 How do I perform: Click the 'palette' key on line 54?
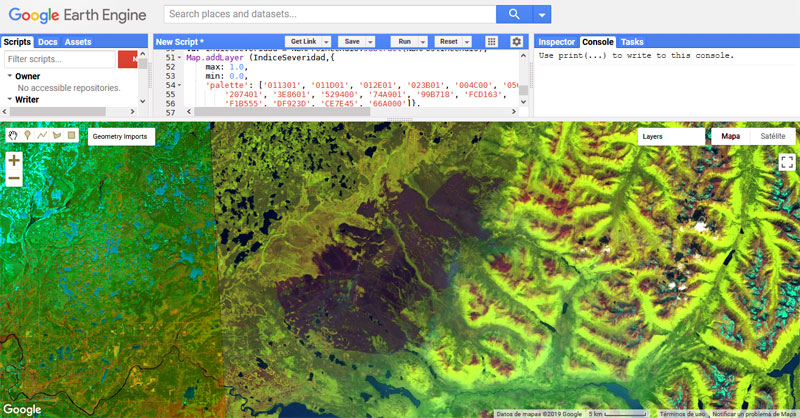[x=227, y=85]
